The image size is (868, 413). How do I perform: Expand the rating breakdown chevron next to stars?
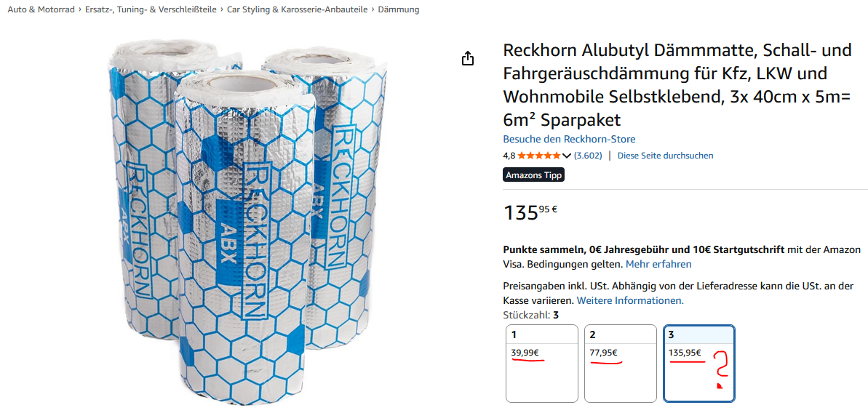[x=567, y=156]
